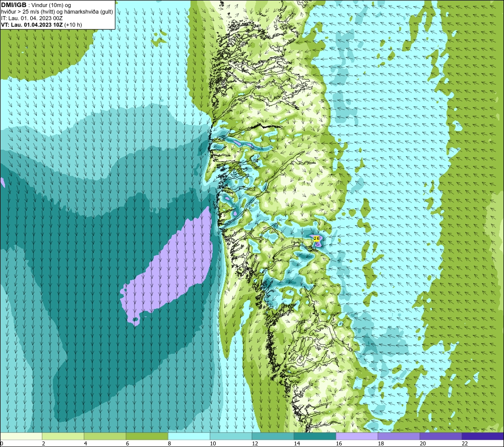Screen dimensions: 504x447
Task: Click the light teal 10–12 m/s legend swatch
Action: (231, 436)
